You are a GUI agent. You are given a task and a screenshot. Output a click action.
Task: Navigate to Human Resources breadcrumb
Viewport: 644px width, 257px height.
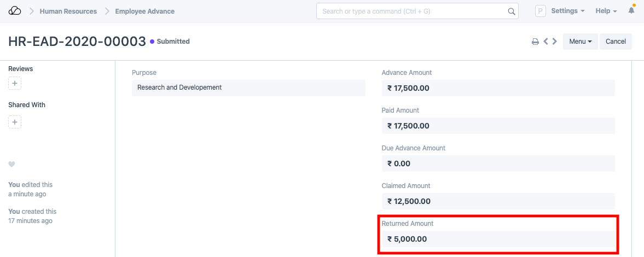(x=68, y=11)
